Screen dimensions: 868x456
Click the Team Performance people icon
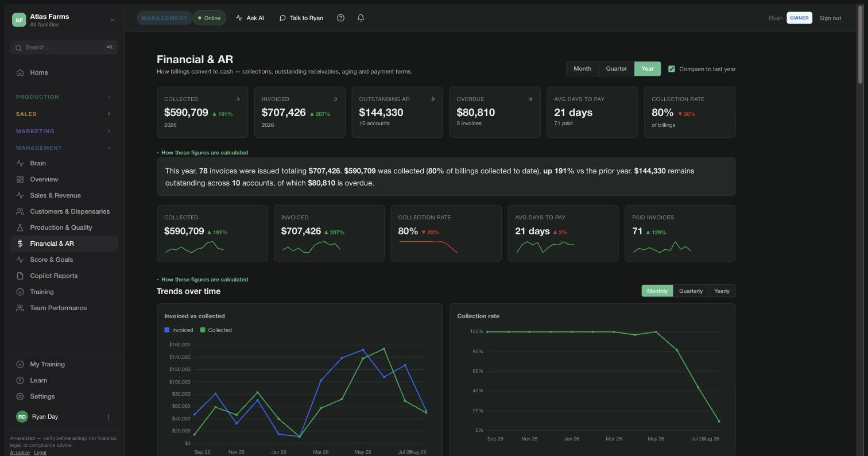tap(20, 308)
